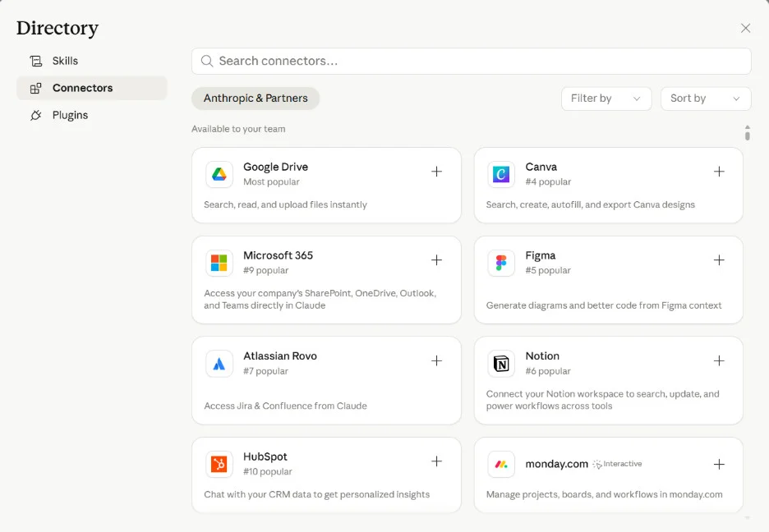Add the HubSpot connector with plus
The height and width of the screenshot is (532, 769).
(x=436, y=461)
